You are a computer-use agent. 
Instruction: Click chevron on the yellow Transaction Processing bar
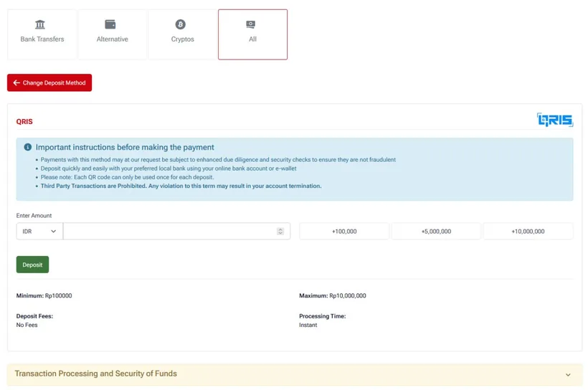point(568,375)
